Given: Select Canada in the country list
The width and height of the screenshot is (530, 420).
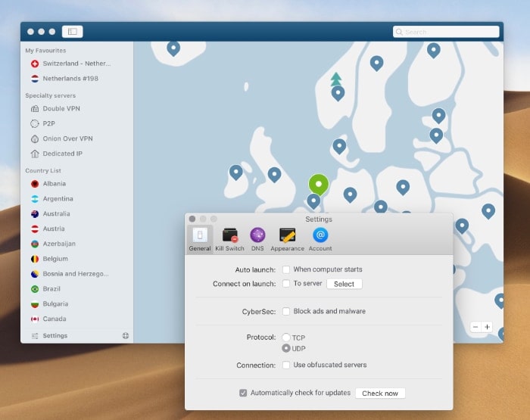Looking at the screenshot, I should coord(55,319).
